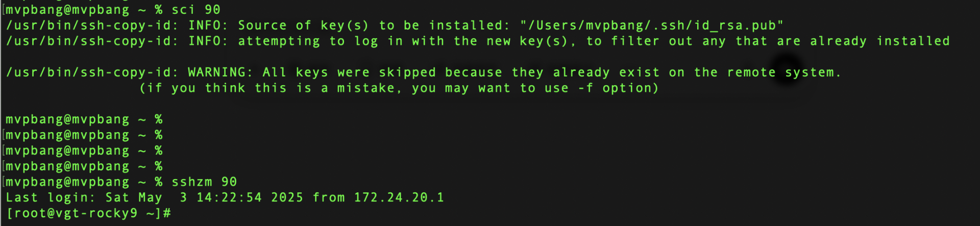Screen dimensions: 980x226
Task: Click the "Sat May" date text
Action: (133, 197)
